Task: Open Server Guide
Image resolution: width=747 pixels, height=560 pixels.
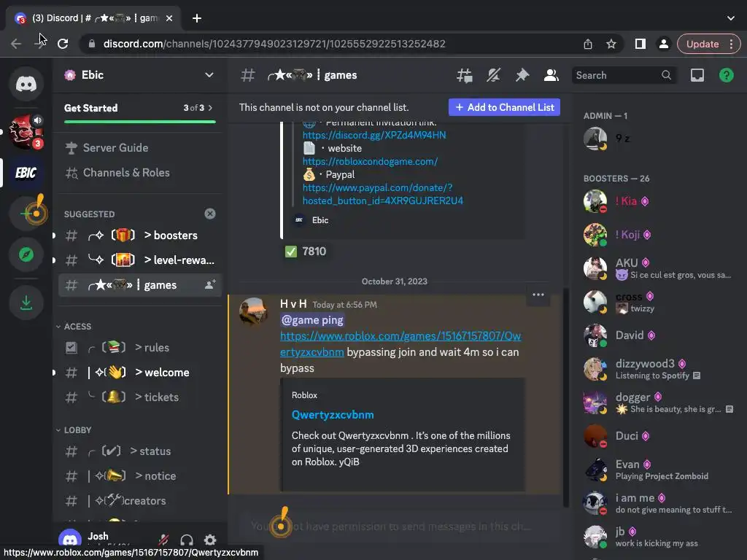Action: [x=139, y=148]
